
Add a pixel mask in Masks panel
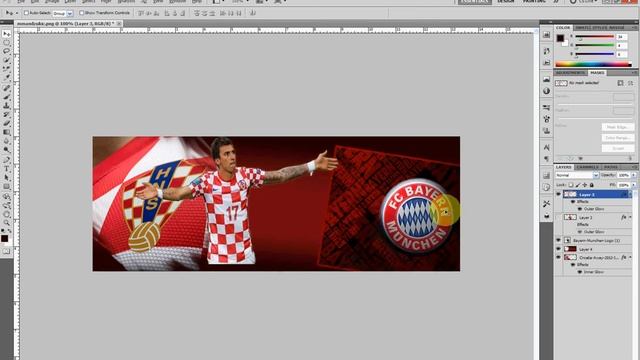pos(620,83)
